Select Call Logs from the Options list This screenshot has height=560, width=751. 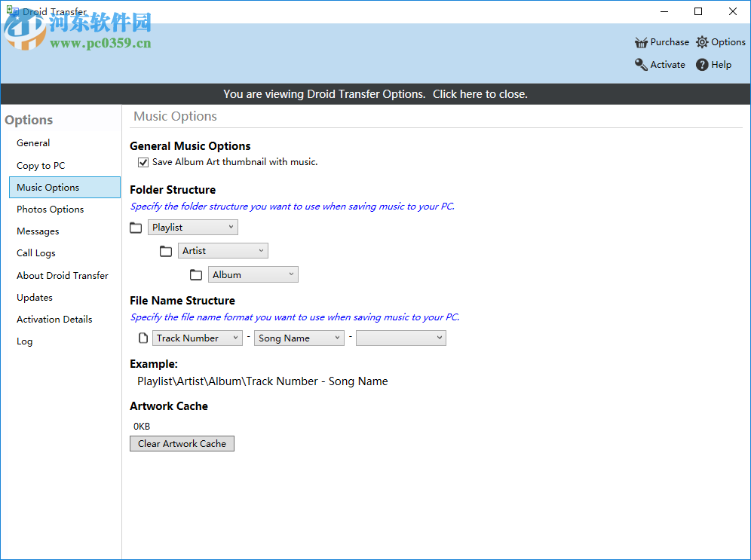(37, 252)
